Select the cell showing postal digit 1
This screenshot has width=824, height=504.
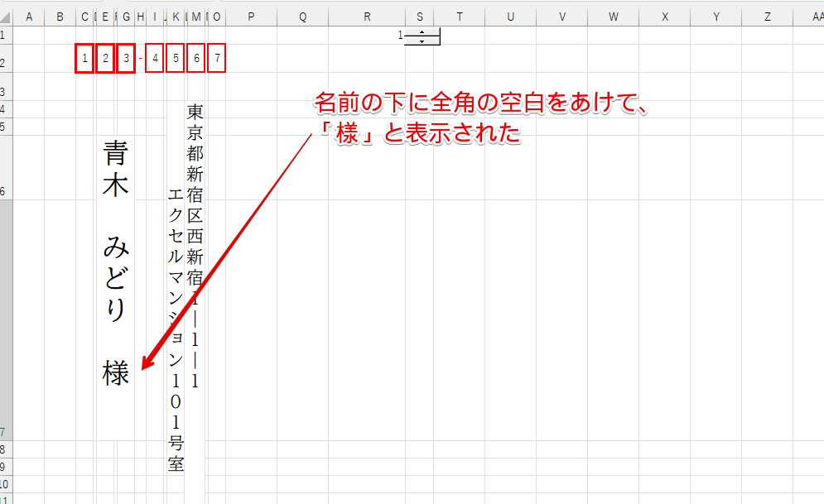(x=84, y=58)
